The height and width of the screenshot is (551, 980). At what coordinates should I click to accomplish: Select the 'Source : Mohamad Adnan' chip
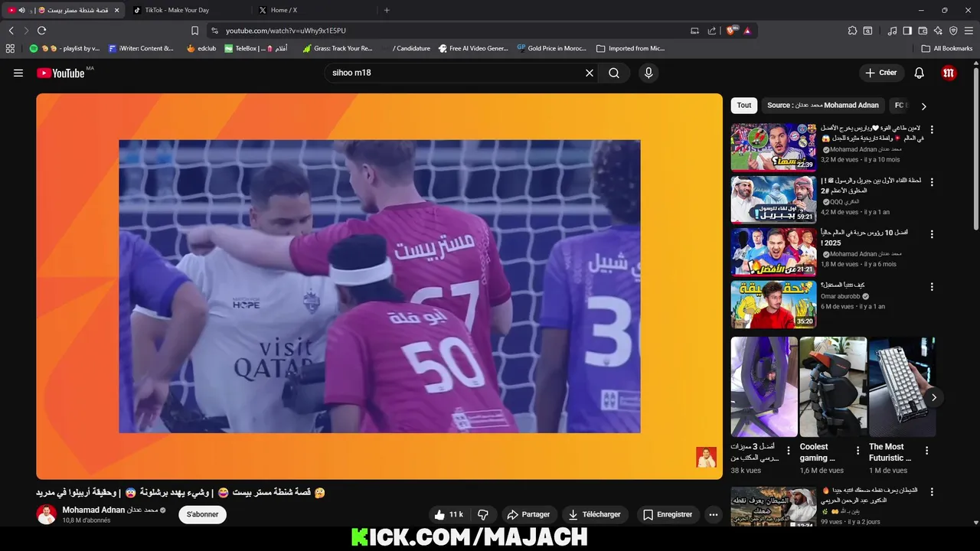(823, 106)
